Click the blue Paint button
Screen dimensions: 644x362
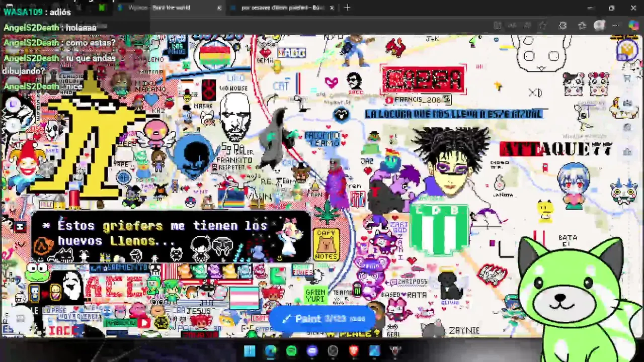(323, 319)
